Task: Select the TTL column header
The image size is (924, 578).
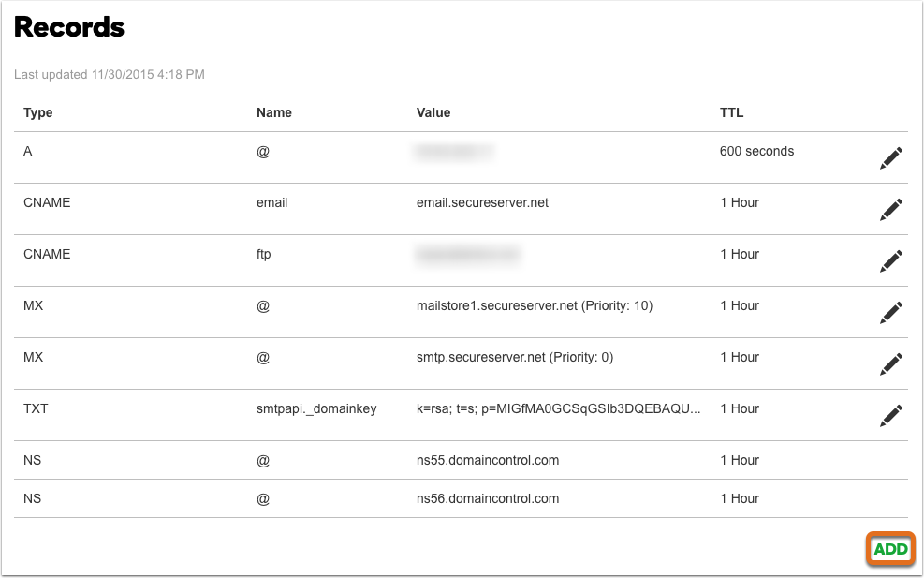Action: click(731, 112)
